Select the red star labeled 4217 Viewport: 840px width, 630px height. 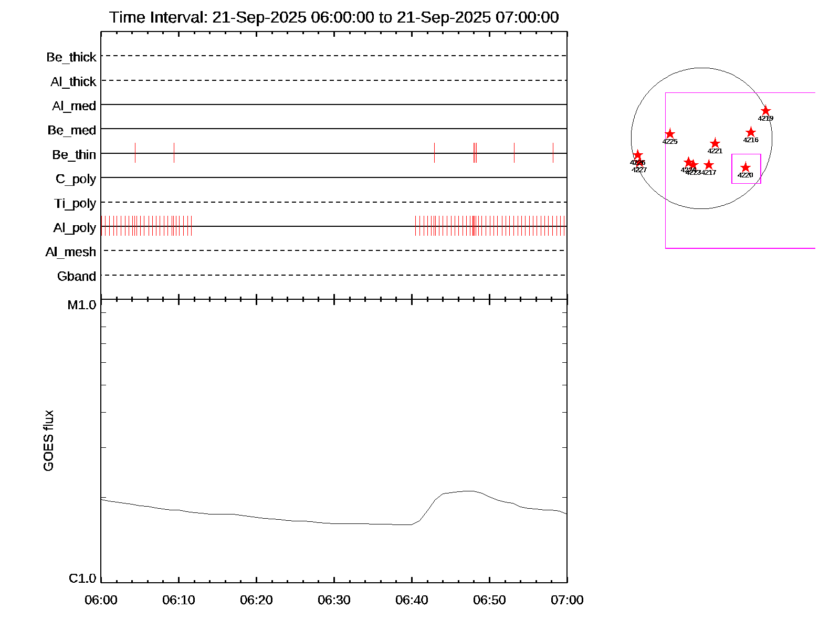[x=709, y=165]
